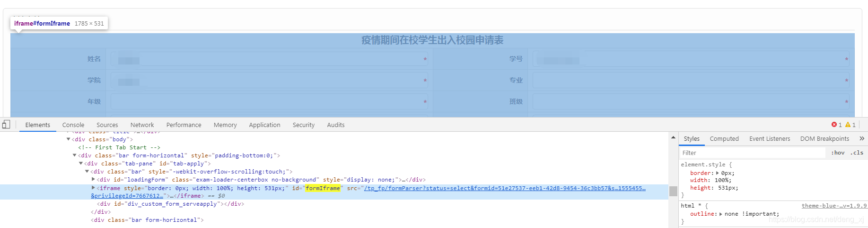Expand the iframe formIframe node
The width and height of the screenshot is (868, 228).
pos(93,188)
